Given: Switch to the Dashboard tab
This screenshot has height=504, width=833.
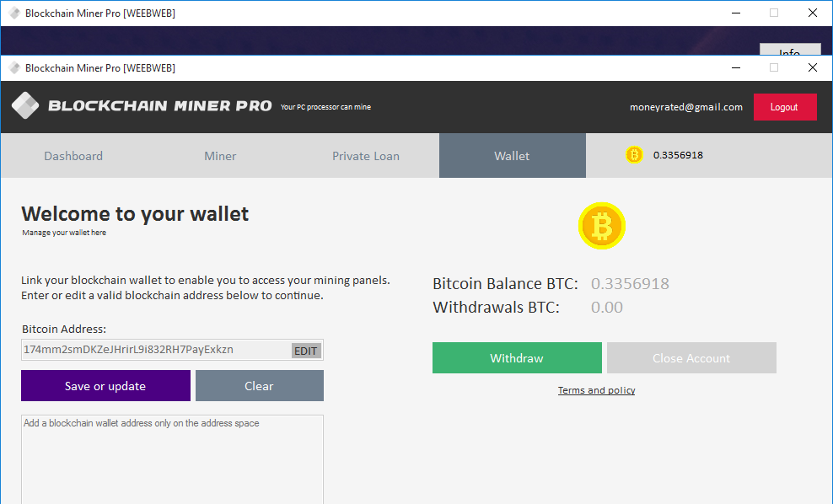Looking at the screenshot, I should pyautogui.click(x=73, y=155).
